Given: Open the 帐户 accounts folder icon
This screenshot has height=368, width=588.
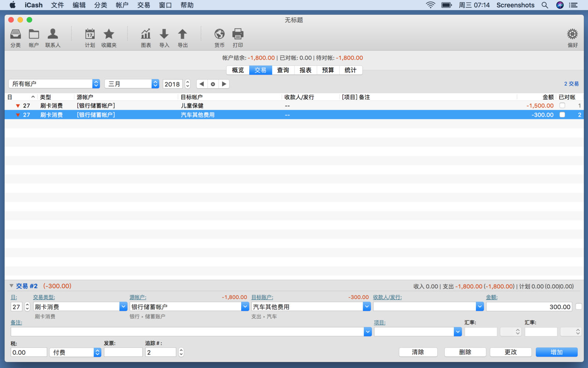Looking at the screenshot, I should pos(34,38).
